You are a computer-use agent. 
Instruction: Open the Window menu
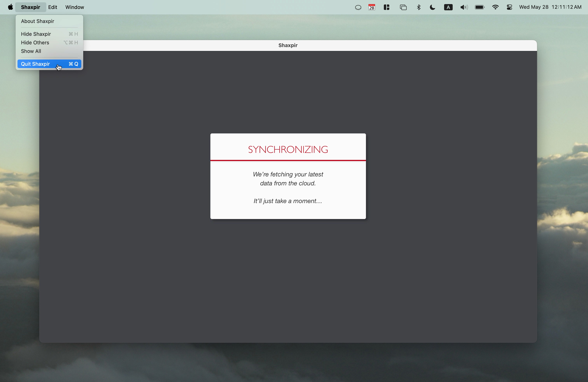click(75, 7)
